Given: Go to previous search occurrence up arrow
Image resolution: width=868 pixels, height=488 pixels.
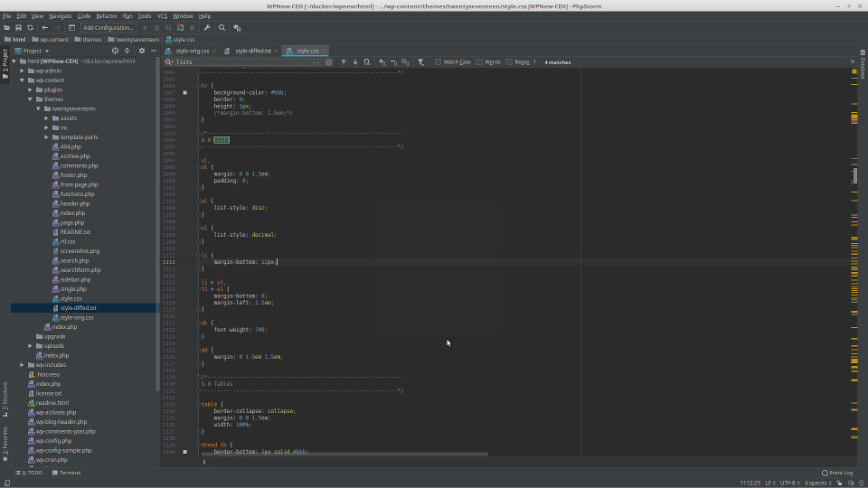Looking at the screenshot, I should 344,62.
